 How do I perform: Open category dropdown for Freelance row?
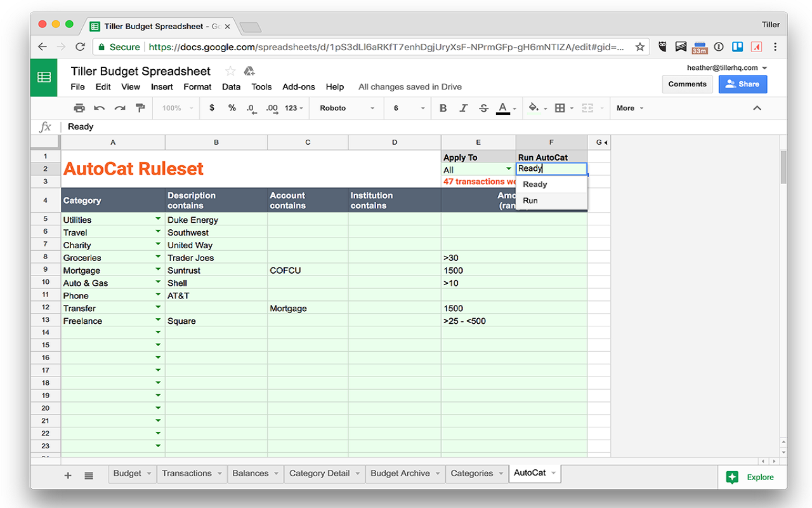[158, 320]
